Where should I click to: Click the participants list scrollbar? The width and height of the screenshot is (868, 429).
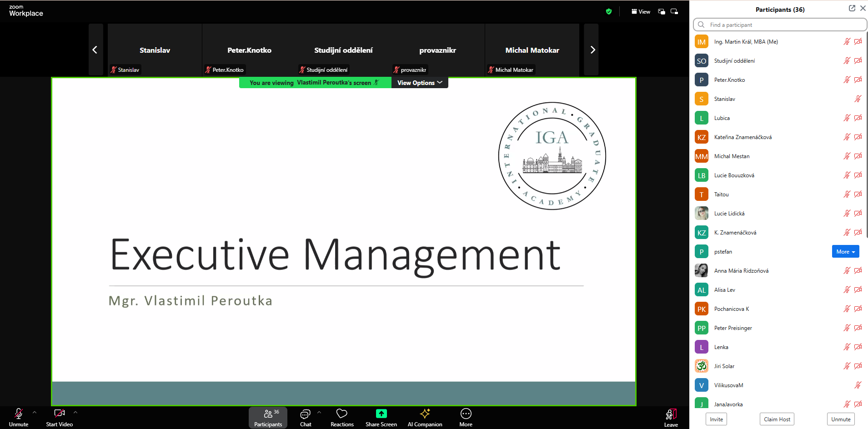pos(866,136)
